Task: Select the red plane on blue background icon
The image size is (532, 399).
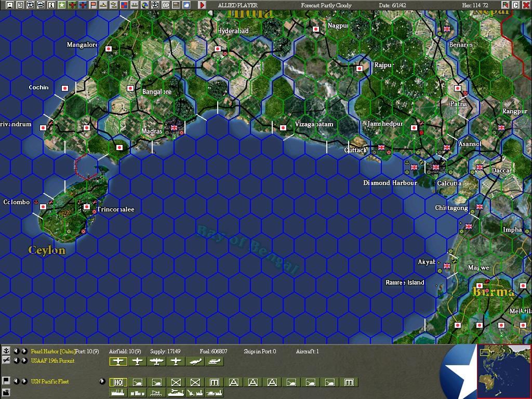Action: click(83, 5)
